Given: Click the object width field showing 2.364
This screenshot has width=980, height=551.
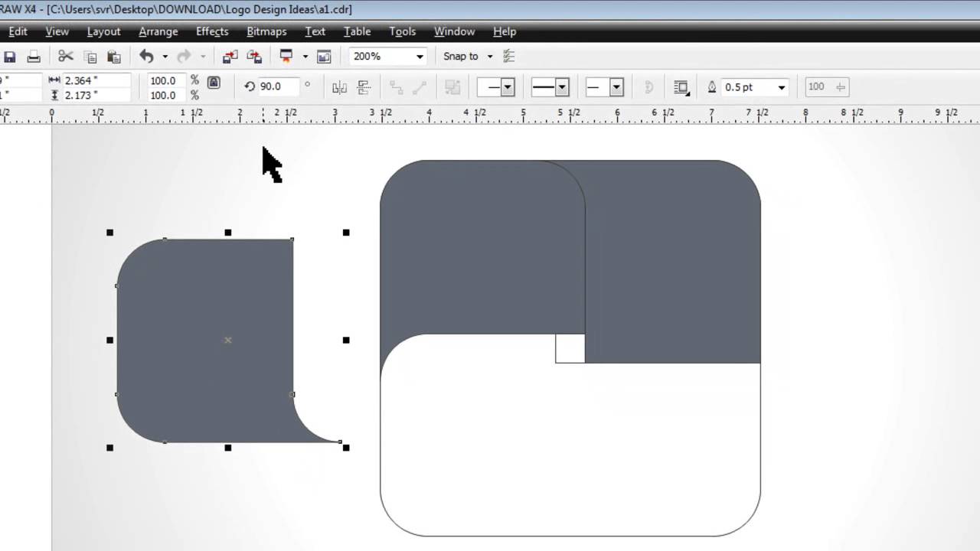Looking at the screenshot, I should tap(96, 80).
